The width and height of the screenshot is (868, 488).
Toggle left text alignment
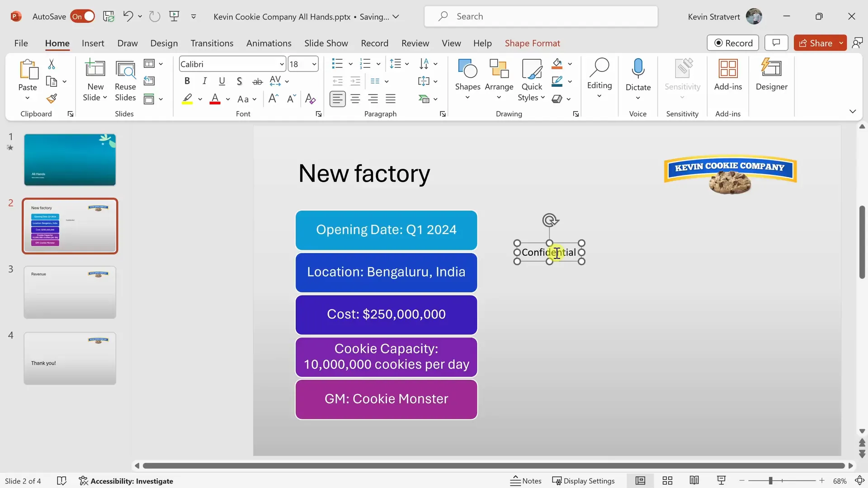pos(338,99)
